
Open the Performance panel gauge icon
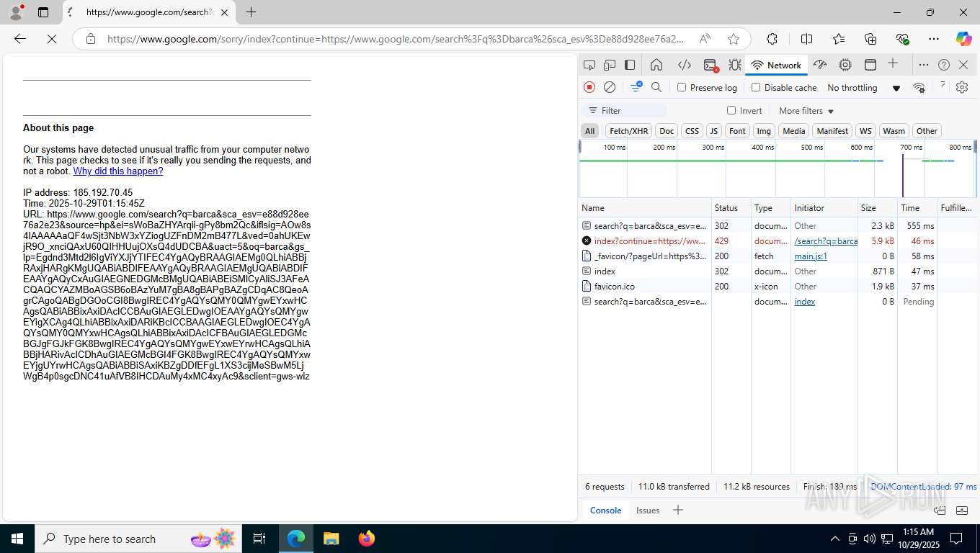820,65
